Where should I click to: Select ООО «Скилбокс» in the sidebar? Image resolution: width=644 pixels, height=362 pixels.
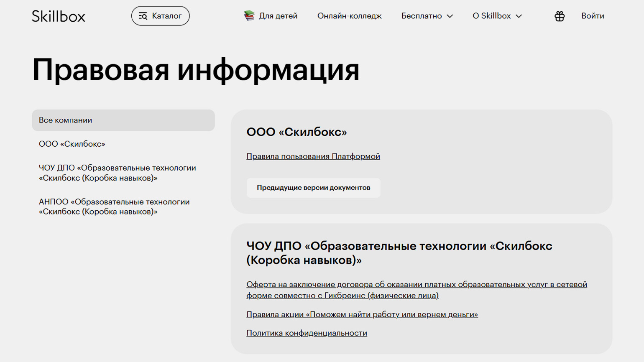tap(72, 144)
